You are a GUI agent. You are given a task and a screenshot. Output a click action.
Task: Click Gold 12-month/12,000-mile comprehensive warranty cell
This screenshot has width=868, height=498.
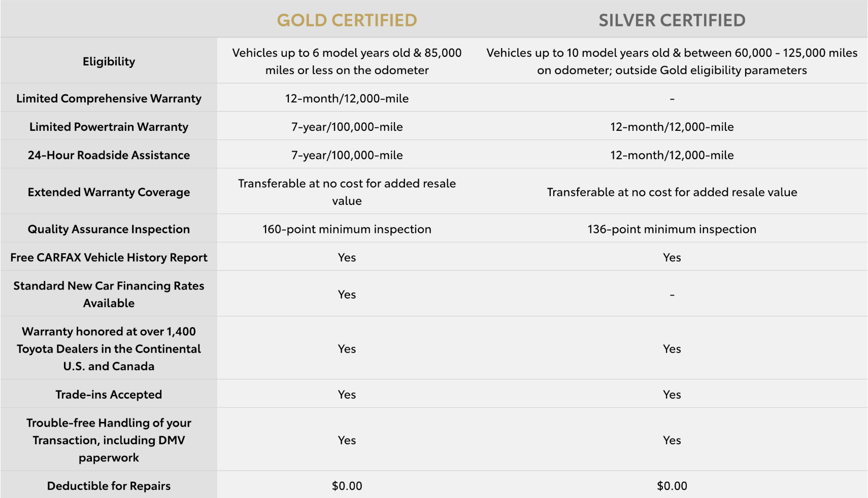pyautogui.click(x=347, y=98)
